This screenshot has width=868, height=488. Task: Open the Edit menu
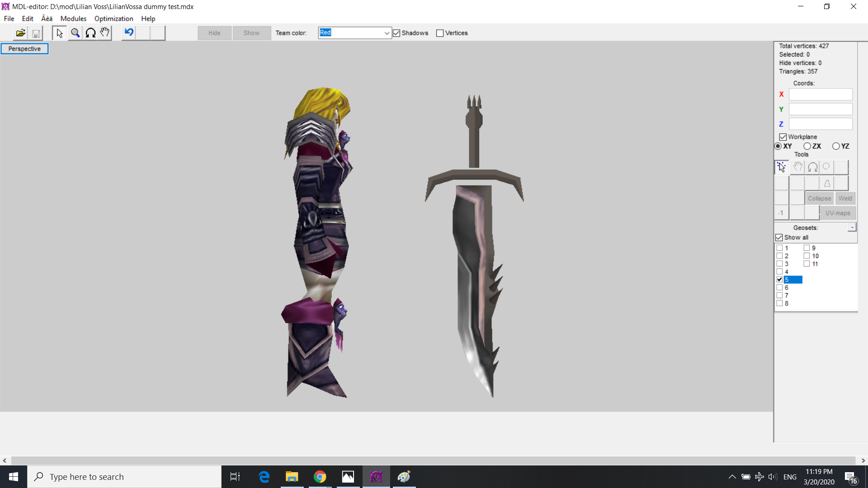click(x=28, y=19)
